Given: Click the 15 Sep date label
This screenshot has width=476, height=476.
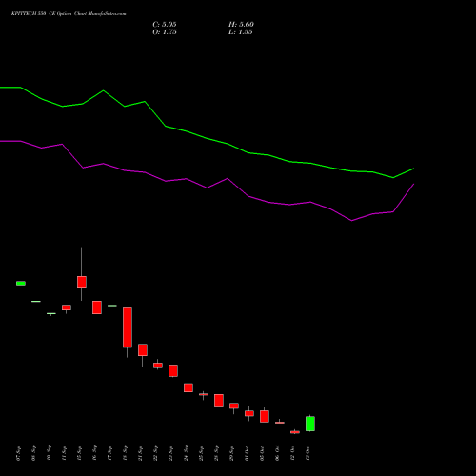Looking at the screenshot, I should (79, 453).
